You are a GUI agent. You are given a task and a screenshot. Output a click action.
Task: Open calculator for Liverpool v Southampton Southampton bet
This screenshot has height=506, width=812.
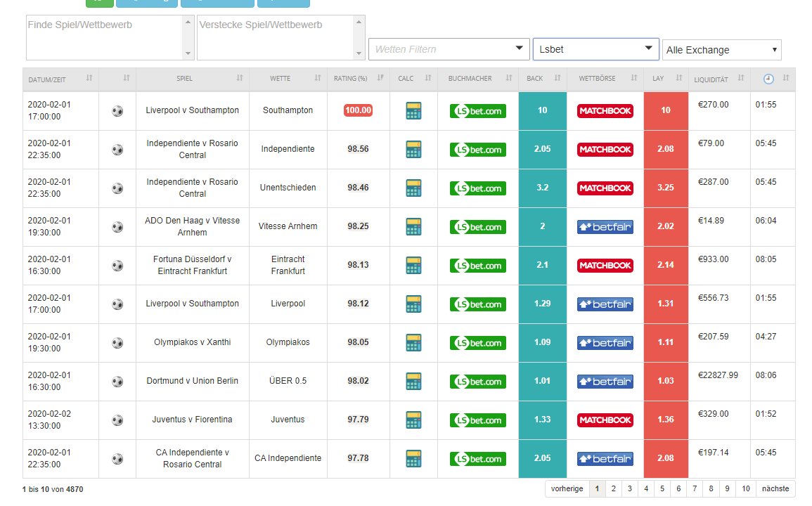(x=413, y=111)
